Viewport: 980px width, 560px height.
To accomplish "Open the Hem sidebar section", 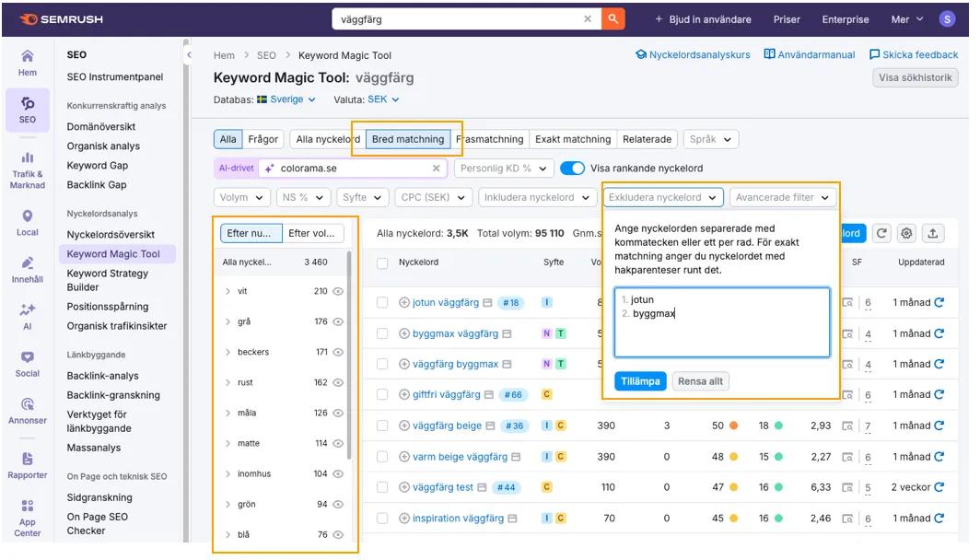I will 27,64.
